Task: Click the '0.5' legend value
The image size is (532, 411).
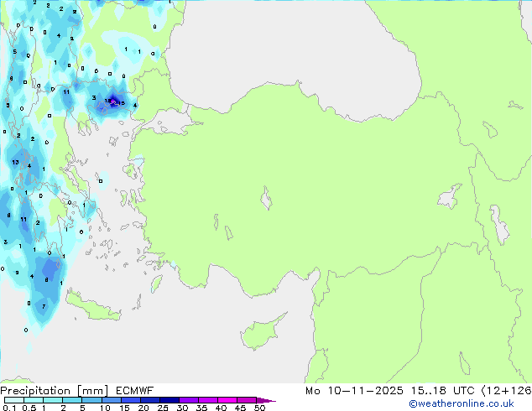Action: coord(29,408)
